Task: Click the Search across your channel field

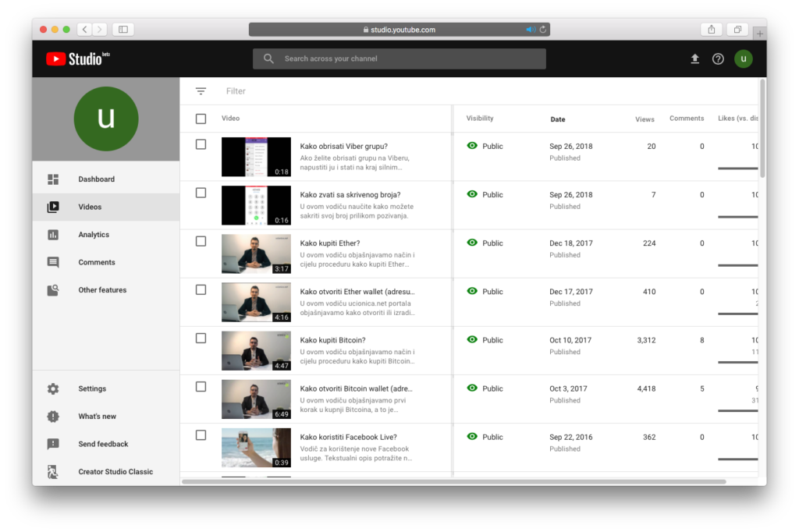Action: (399, 59)
